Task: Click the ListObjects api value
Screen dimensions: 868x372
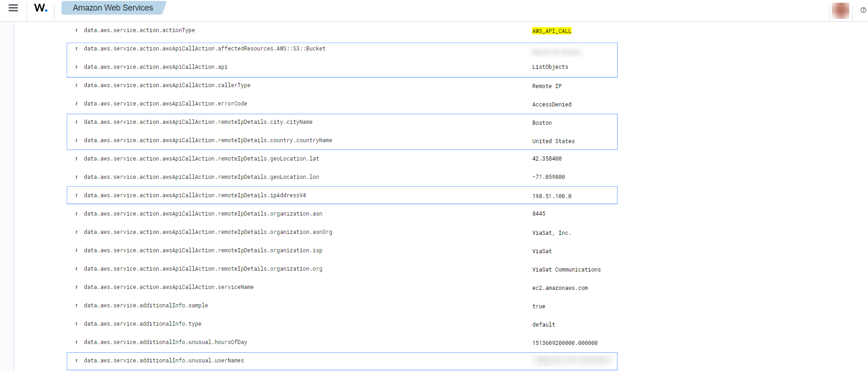Action: (x=550, y=67)
